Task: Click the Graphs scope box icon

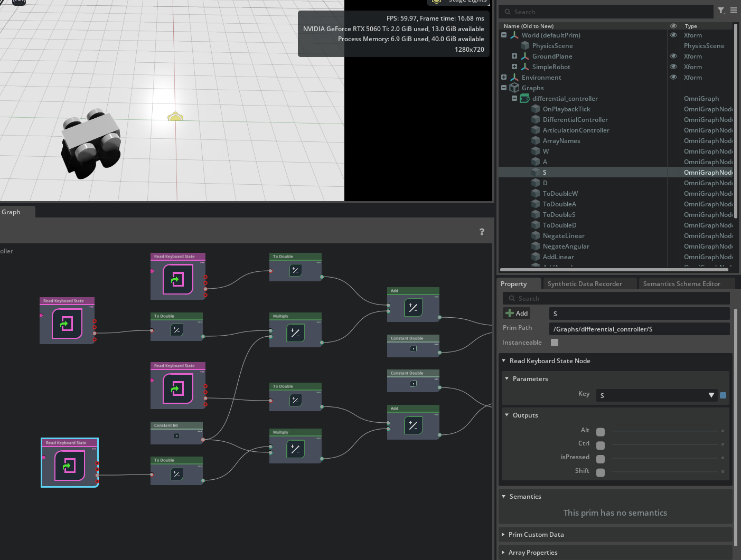Action: click(x=514, y=88)
